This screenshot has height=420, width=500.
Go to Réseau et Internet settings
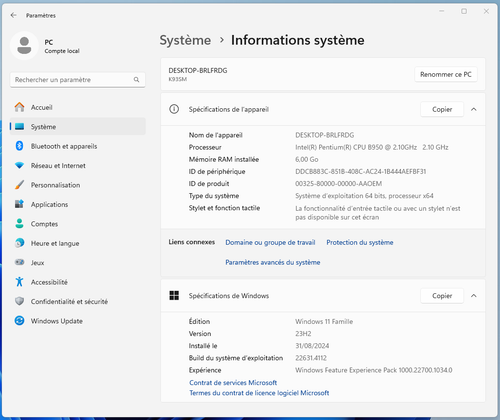coord(78,165)
